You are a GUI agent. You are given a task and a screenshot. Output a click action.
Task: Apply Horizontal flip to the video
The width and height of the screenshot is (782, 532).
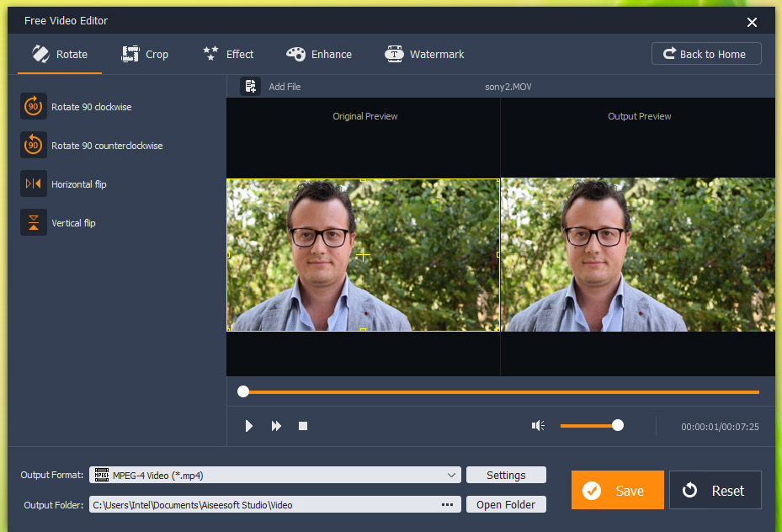coord(33,184)
